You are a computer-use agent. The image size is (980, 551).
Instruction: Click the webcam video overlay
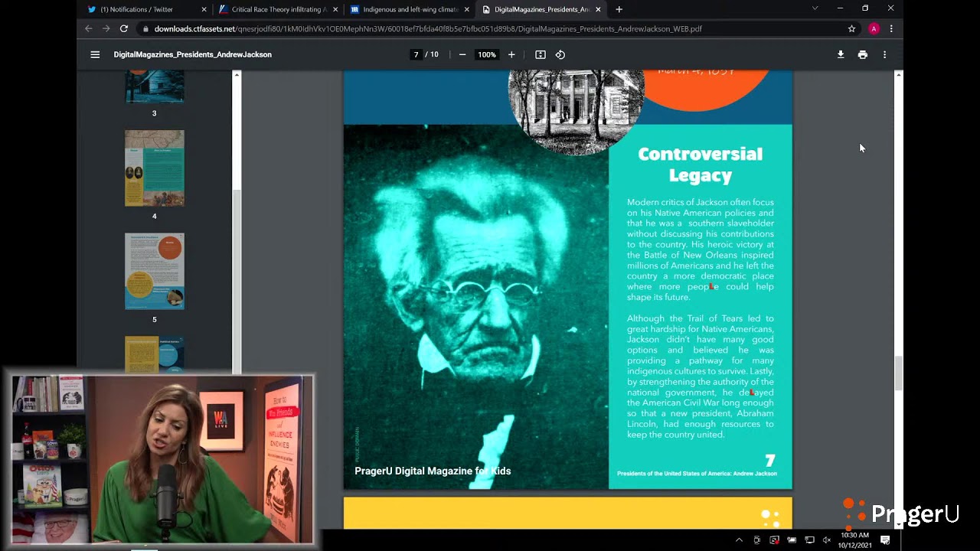pyautogui.click(x=162, y=459)
